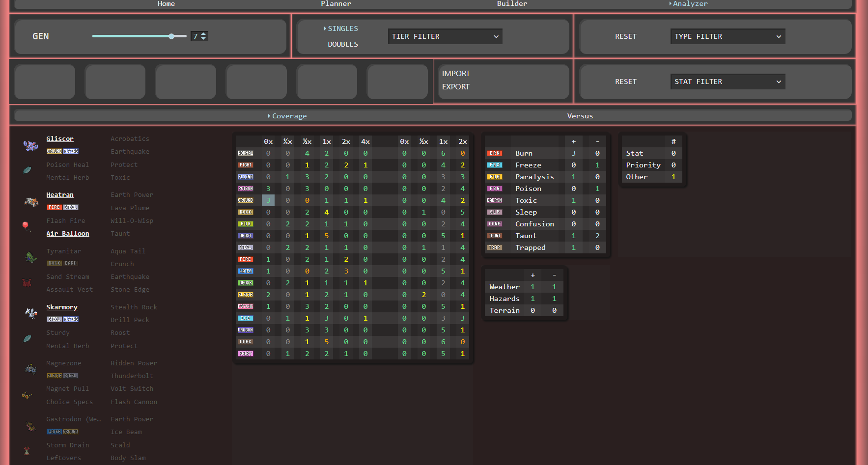Click the ROCK type badge in coverage table
Screen dimensions: 868x465
pos(246,212)
